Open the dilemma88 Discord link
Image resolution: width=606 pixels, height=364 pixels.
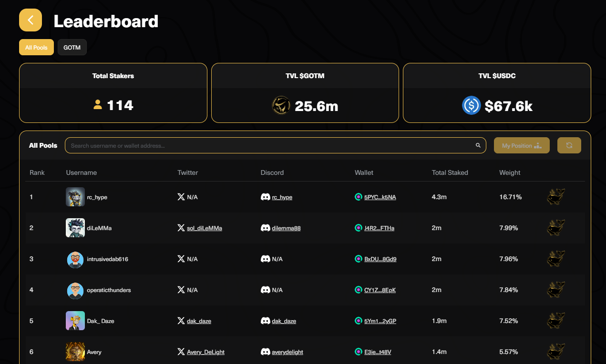click(x=286, y=228)
